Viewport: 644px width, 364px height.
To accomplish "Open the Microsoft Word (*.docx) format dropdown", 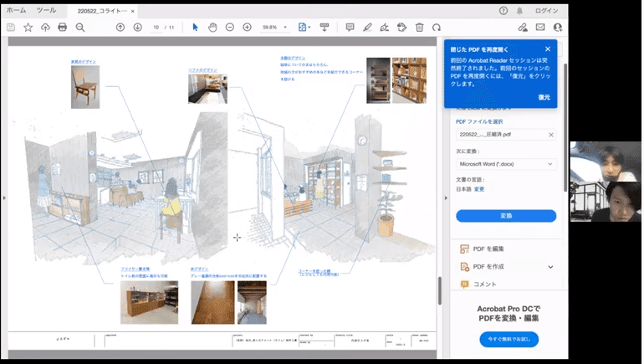I will (506, 164).
